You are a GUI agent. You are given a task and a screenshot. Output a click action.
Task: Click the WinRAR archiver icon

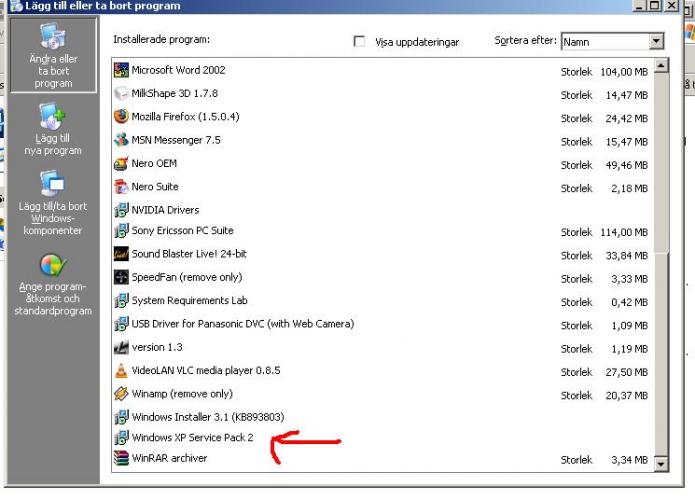(121, 458)
